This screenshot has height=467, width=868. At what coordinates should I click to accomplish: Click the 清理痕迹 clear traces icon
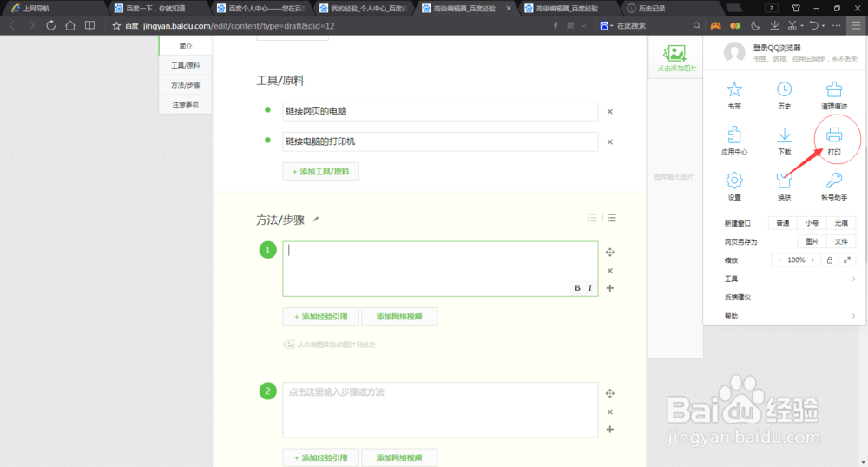tap(833, 89)
